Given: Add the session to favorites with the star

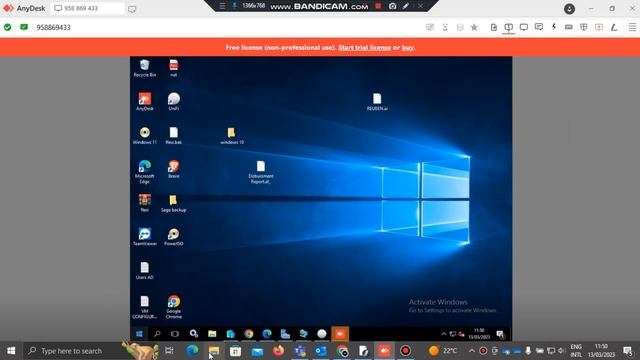Looking at the screenshot, I should click(x=474, y=27).
